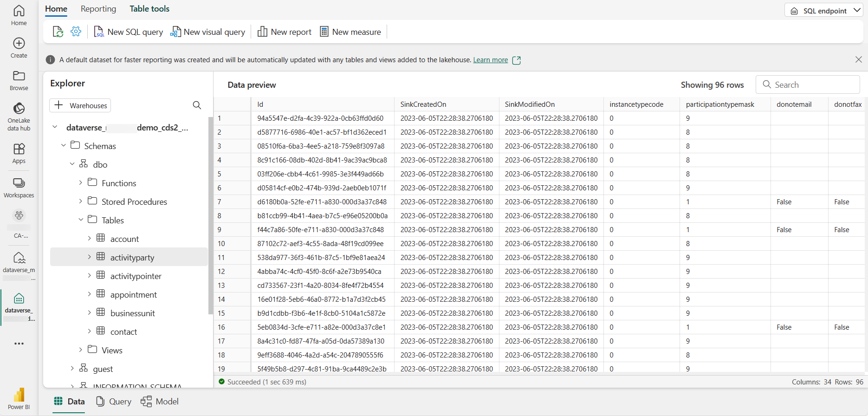Click the SinkModifiedOn column header
Image resolution: width=868 pixels, height=416 pixels.
(551, 104)
